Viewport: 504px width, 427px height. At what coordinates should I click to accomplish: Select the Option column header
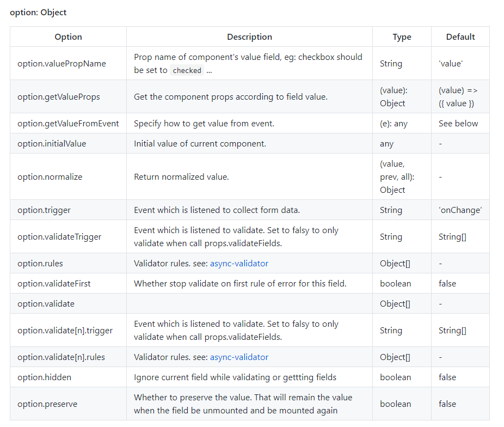tap(67, 36)
